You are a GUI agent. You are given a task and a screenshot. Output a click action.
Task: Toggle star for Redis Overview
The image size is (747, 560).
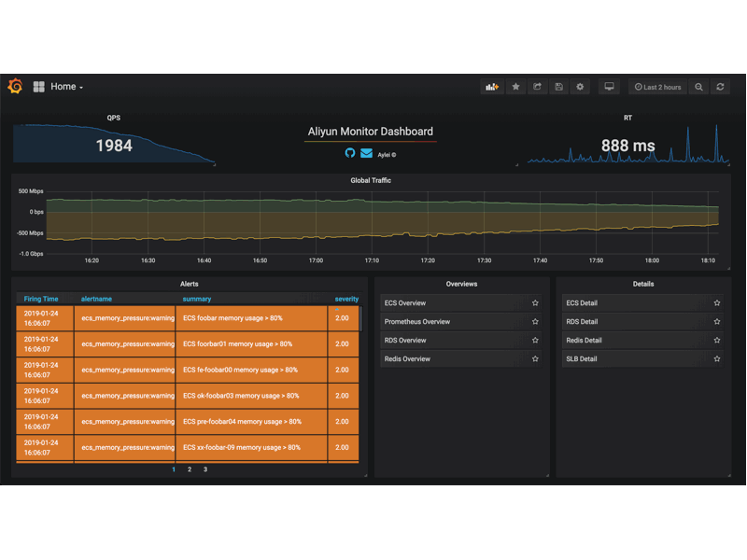(x=535, y=359)
